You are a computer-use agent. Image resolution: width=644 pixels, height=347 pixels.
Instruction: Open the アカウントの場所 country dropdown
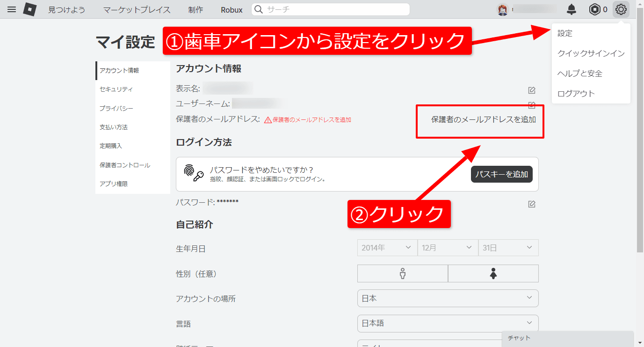[x=448, y=298]
